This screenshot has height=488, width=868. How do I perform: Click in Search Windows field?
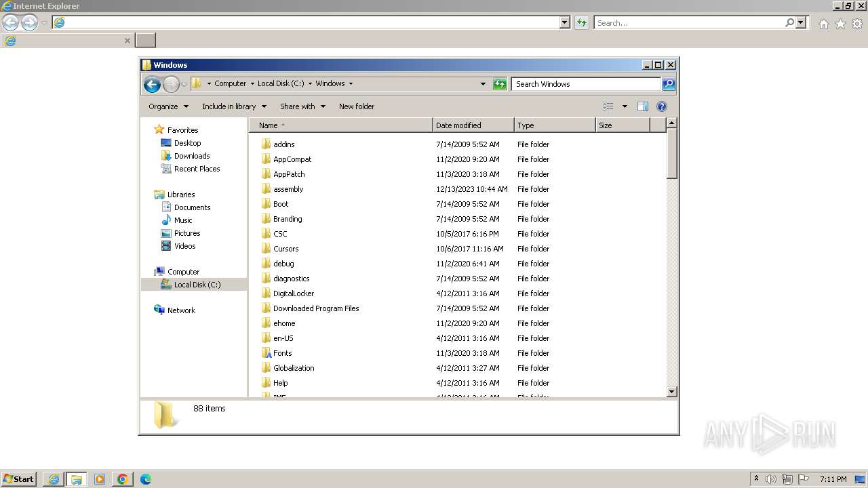586,84
